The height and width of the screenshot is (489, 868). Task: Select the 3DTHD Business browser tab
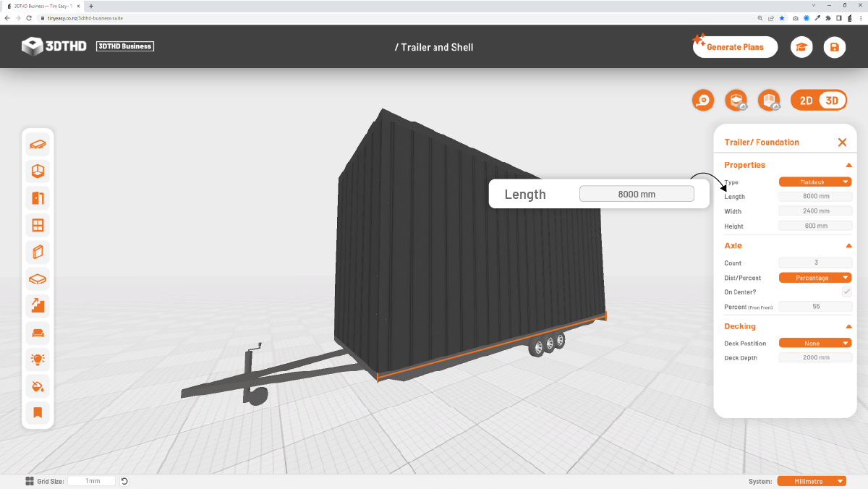click(43, 6)
